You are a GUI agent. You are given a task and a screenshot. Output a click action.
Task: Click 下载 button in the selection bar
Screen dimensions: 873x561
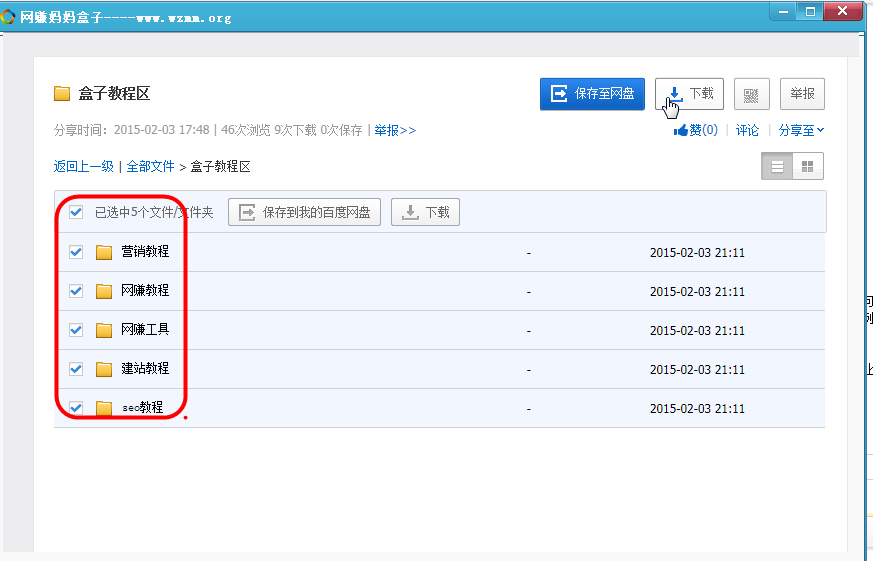pos(425,212)
